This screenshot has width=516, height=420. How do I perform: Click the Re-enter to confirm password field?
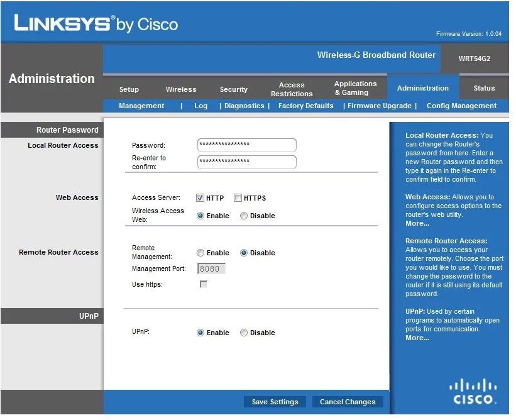click(x=247, y=162)
